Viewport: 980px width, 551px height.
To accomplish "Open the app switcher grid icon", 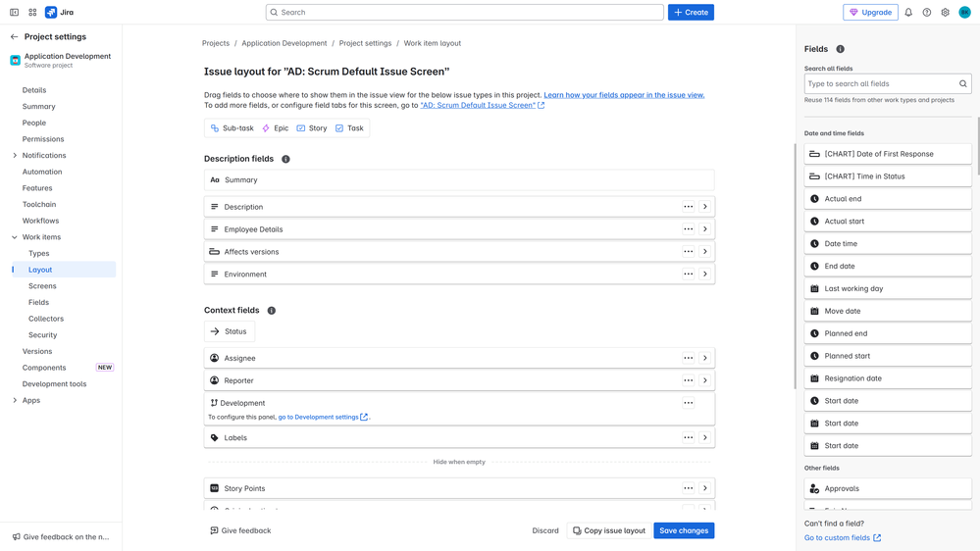I will click(x=32, y=12).
